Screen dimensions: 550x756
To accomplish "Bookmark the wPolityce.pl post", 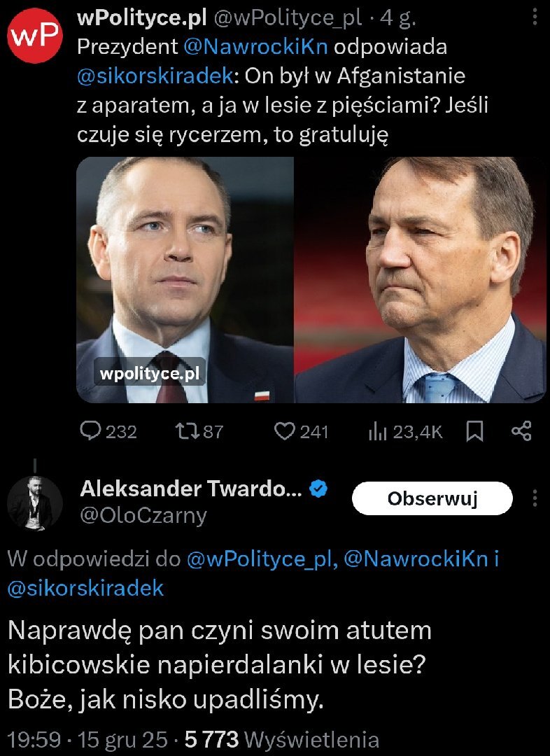I will [475, 431].
